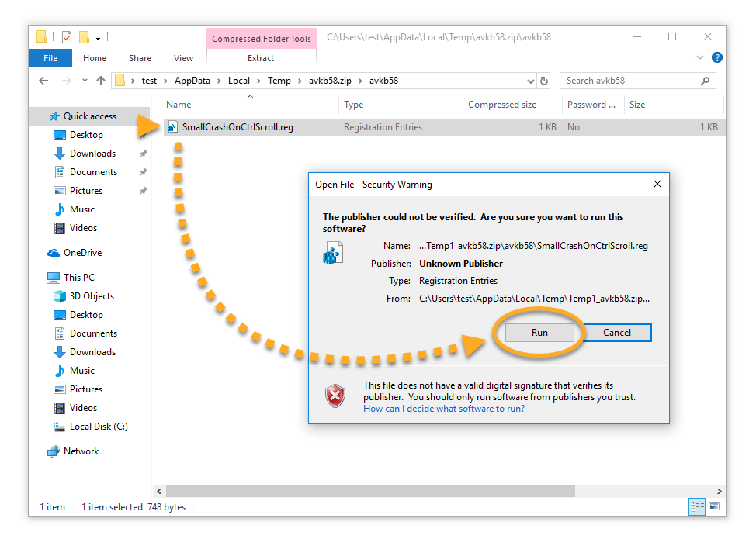Viewport: 756px width, 539px height.
Task: Click New folder quick access toolbar icon
Action: (84, 37)
